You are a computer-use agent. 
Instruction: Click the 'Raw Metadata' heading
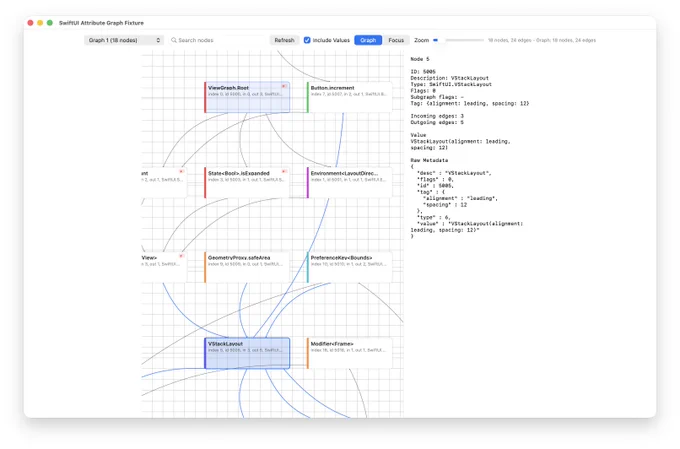click(x=429, y=160)
